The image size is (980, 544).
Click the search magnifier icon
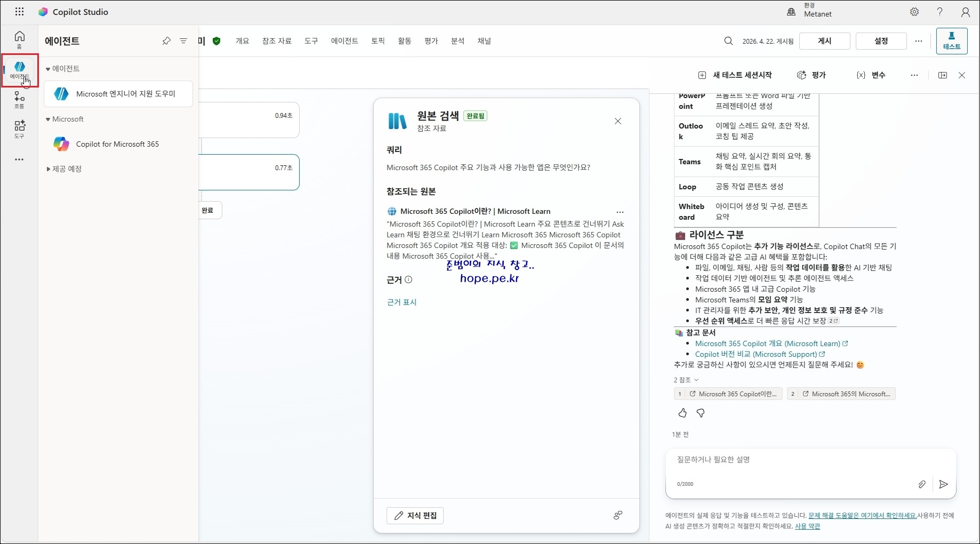pos(728,41)
